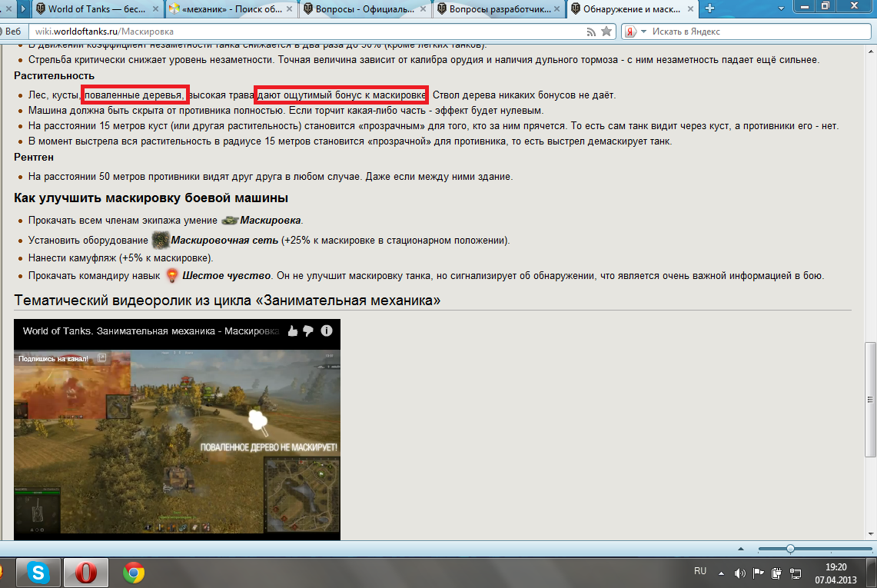Go to the 'Вопросы разработчик...' tab

point(499,9)
